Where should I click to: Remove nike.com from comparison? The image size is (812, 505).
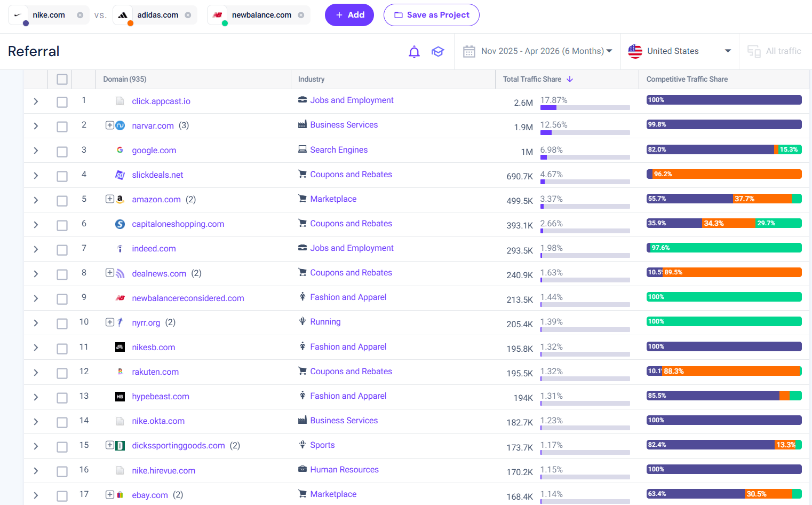point(80,15)
